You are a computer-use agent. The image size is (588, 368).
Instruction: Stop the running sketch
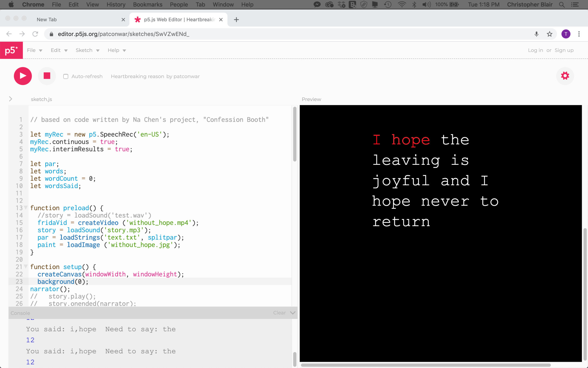tap(47, 76)
